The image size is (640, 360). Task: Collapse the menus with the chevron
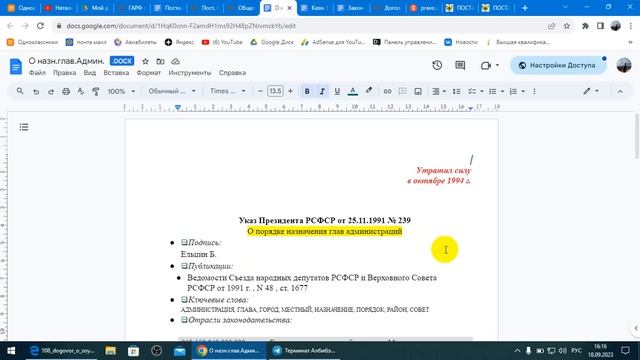coord(620,91)
